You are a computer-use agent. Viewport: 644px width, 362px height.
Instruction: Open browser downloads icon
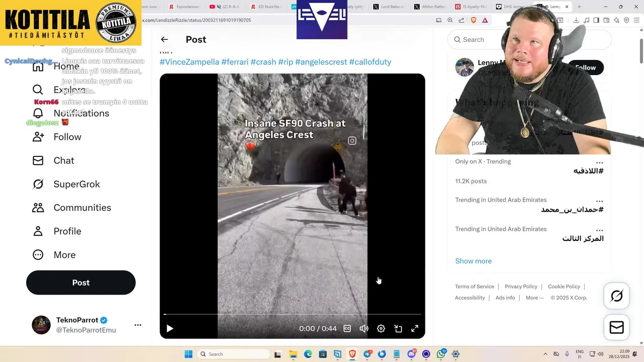click(x=576, y=20)
